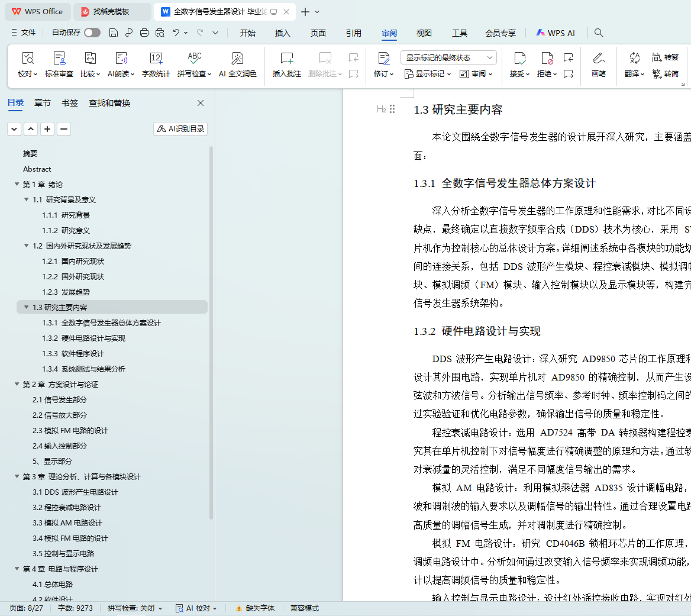Image resolution: width=691 pixels, height=616 pixels.
Task: Collapse the 第 1 章 绪论 tree node
Action: [17, 185]
